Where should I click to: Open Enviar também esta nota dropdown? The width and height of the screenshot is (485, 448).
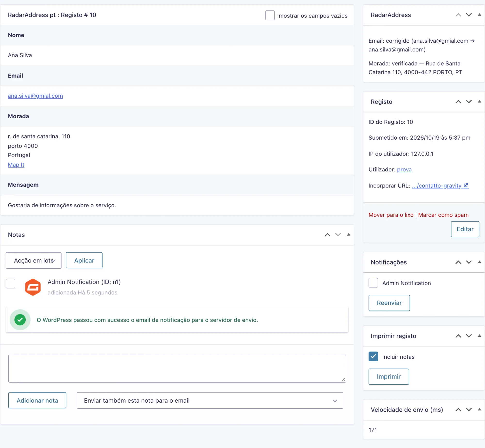(x=210, y=400)
